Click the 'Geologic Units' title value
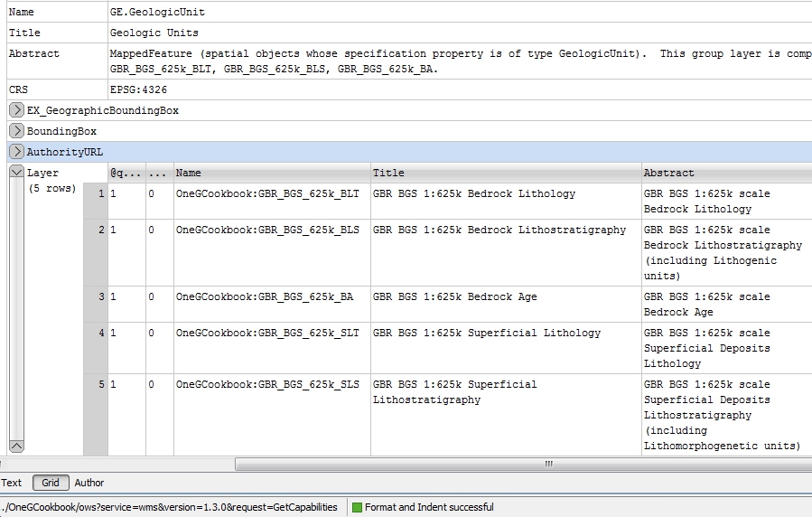Viewport: 812px width, 517px height. [x=154, y=33]
